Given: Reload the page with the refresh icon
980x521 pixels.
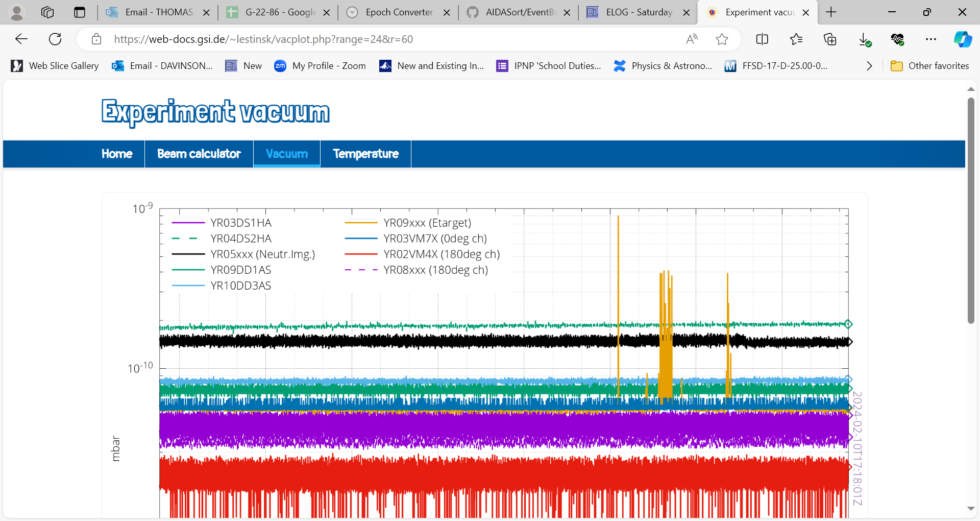Looking at the screenshot, I should (x=55, y=39).
